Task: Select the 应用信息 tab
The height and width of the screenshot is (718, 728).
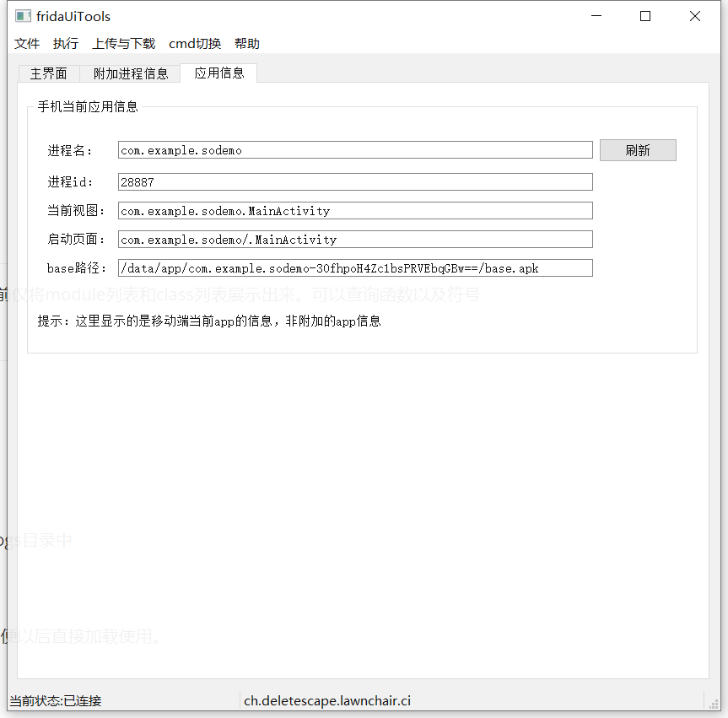Action: 218,73
